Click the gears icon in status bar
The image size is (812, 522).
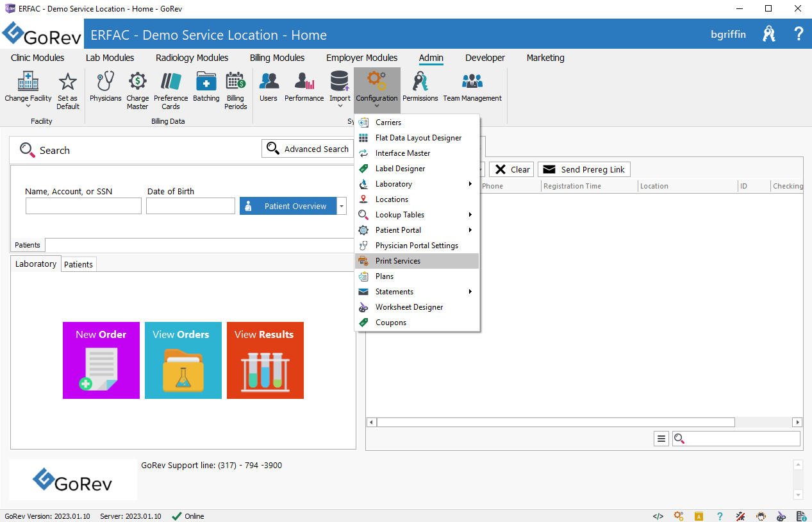pyautogui.click(x=679, y=516)
